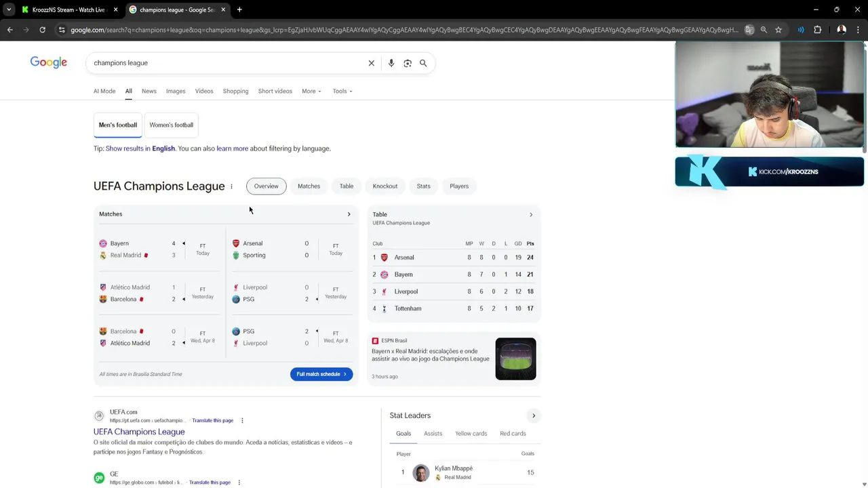Switch Stat Leaders to Assists
This screenshot has width=868, height=488.
tap(433, 434)
